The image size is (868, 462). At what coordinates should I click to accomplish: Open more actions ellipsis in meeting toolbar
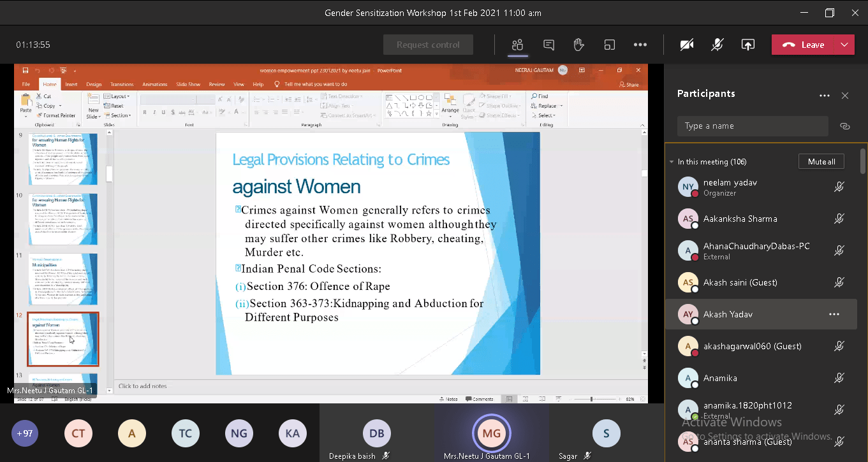click(x=640, y=45)
